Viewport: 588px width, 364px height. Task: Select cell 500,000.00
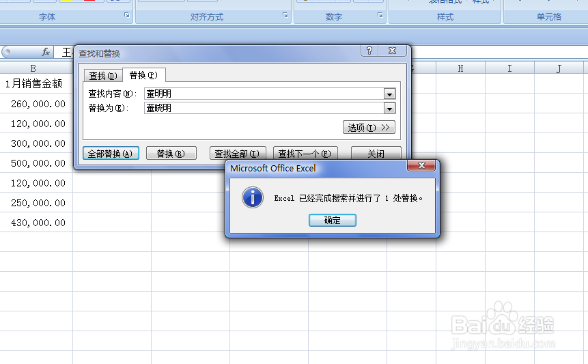(36, 163)
